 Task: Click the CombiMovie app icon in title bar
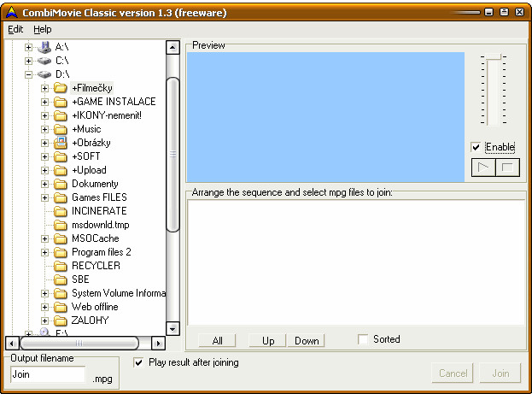point(12,13)
